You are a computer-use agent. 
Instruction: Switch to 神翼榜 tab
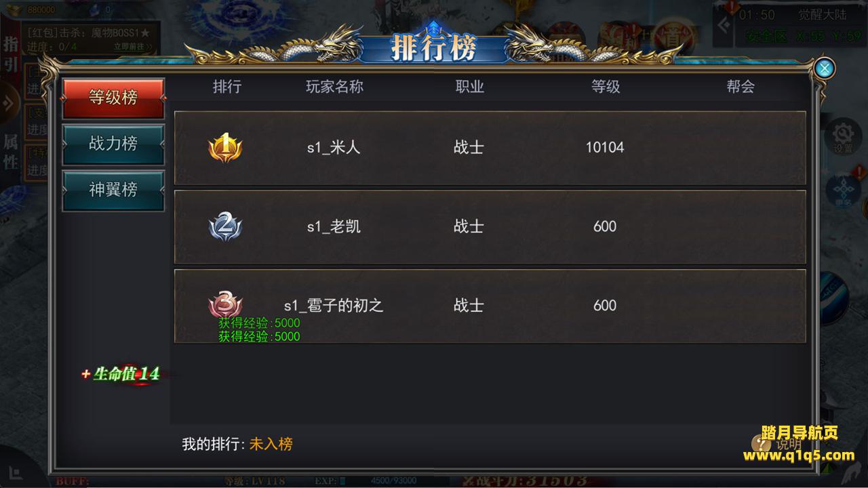(x=113, y=190)
